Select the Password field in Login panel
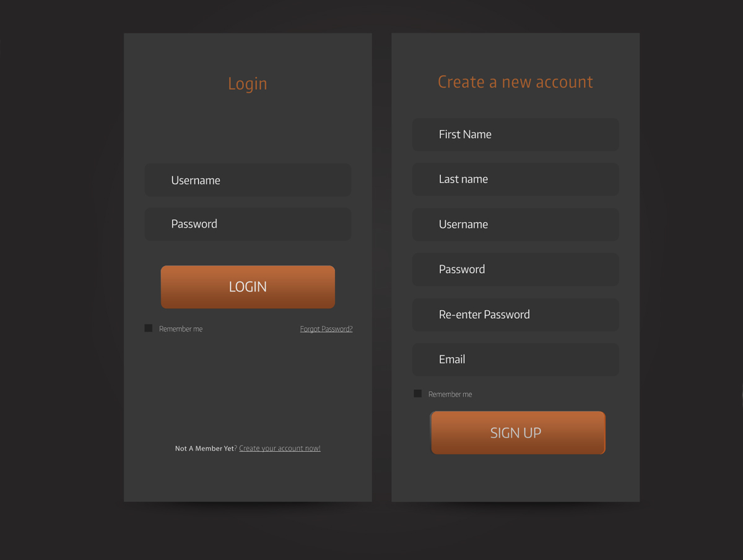Viewport: 743px width, 560px height. click(x=248, y=224)
